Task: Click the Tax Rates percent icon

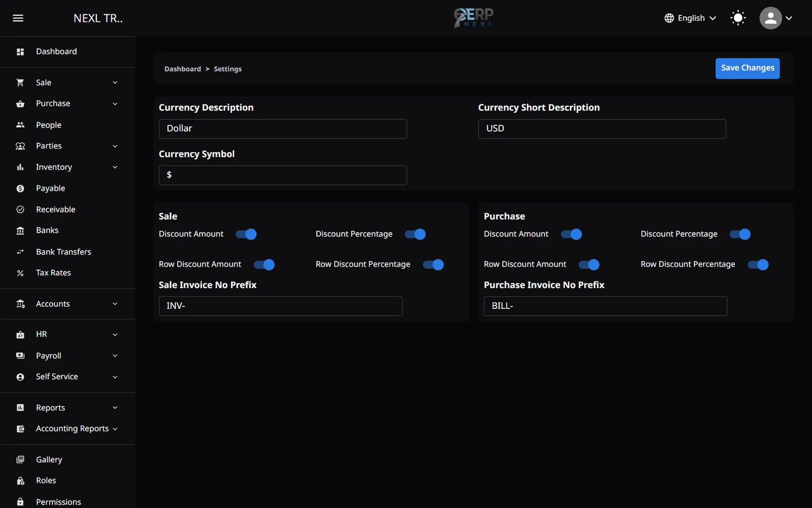Action: tap(20, 273)
